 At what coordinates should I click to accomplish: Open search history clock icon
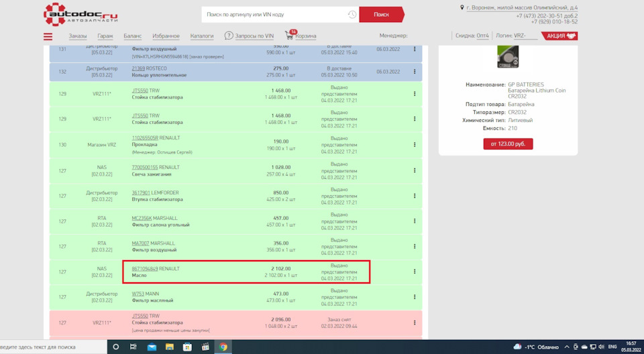352,14
